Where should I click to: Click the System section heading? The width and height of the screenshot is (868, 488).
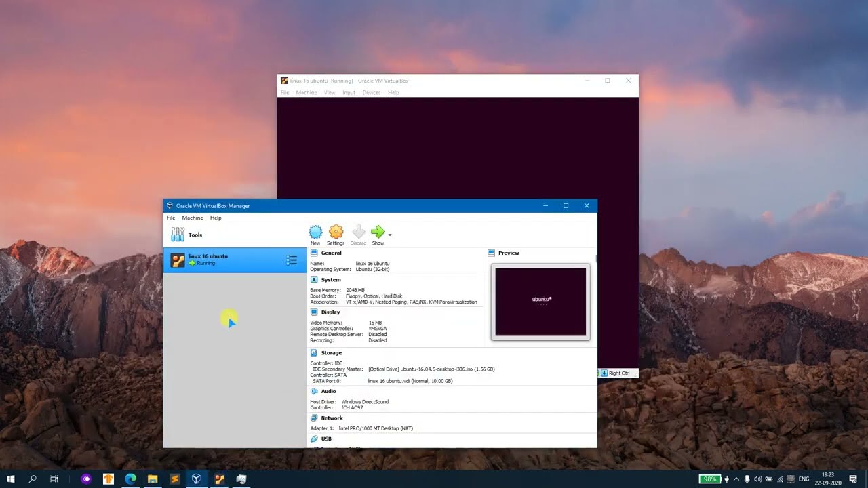[x=331, y=279]
